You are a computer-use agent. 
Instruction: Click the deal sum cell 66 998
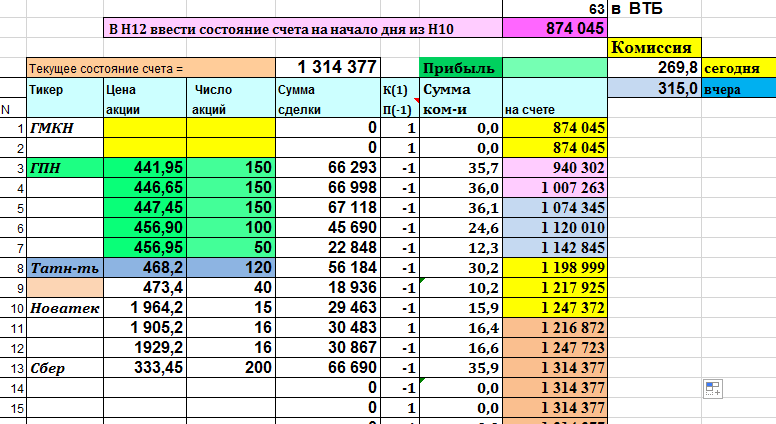tap(328, 188)
